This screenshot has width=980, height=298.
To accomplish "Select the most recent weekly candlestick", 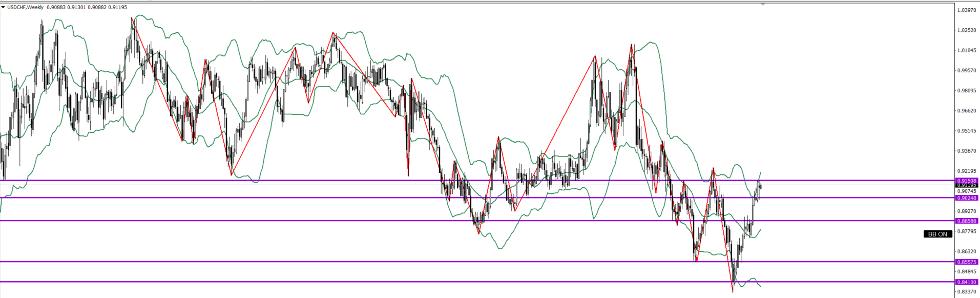I will [761, 185].
